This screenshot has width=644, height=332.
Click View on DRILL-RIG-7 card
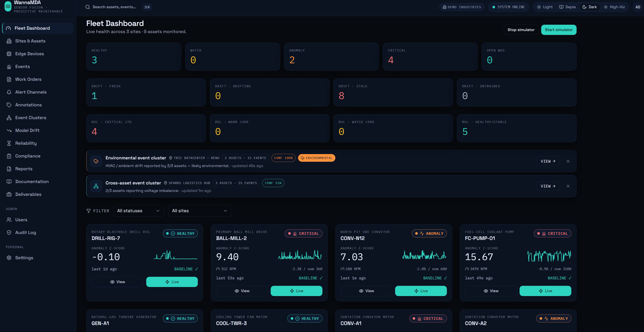[117, 282]
